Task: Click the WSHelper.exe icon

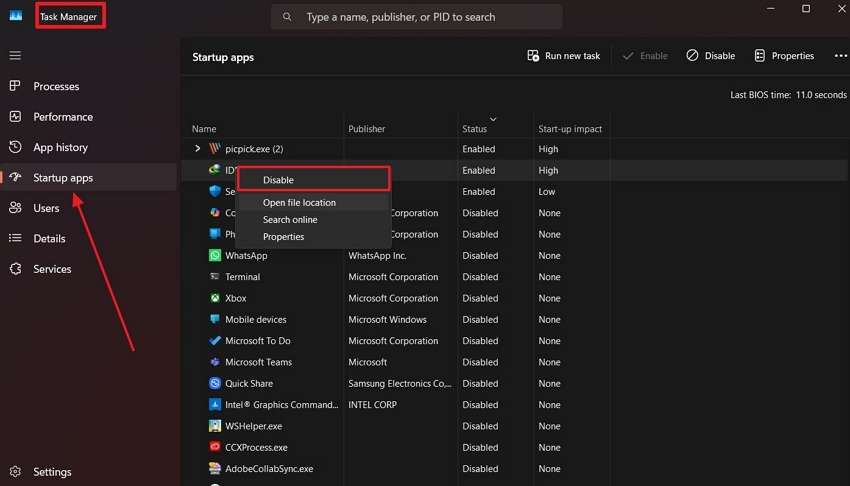Action: tap(215, 426)
